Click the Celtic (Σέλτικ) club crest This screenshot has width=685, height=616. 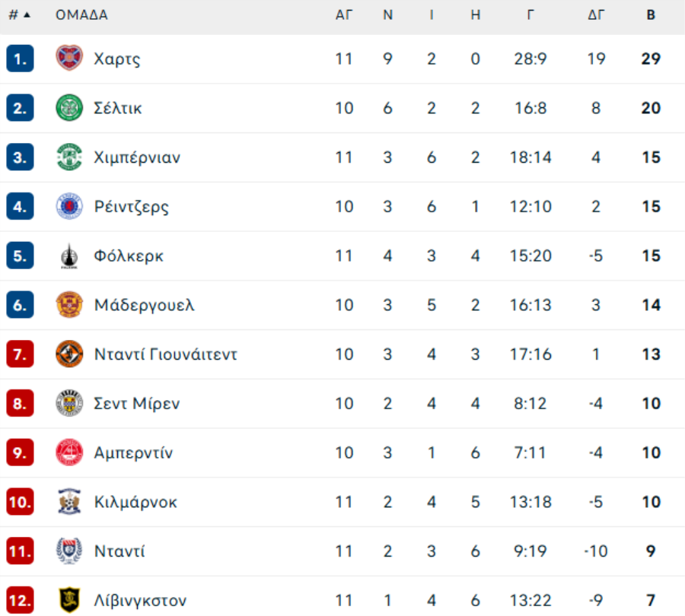(69, 108)
